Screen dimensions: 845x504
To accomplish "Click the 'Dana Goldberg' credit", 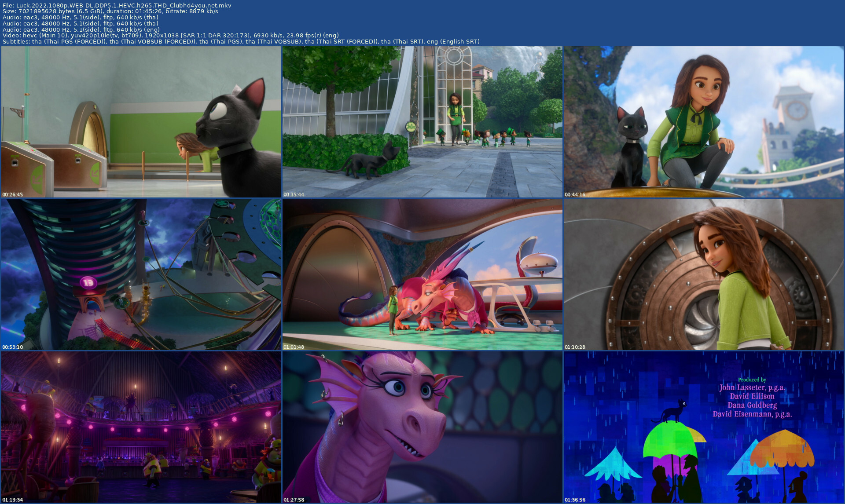I will click(752, 405).
